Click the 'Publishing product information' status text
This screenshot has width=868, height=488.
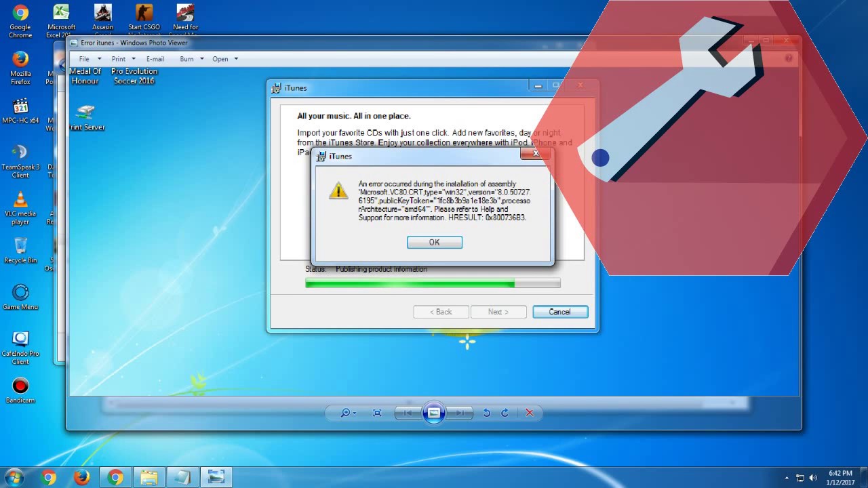pos(381,269)
